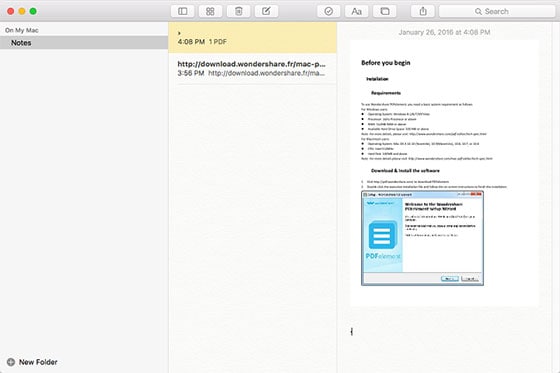Viewport: 560px width, 373px height.
Task: Select the Notes folder in sidebar
Action: tap(84, 43)
